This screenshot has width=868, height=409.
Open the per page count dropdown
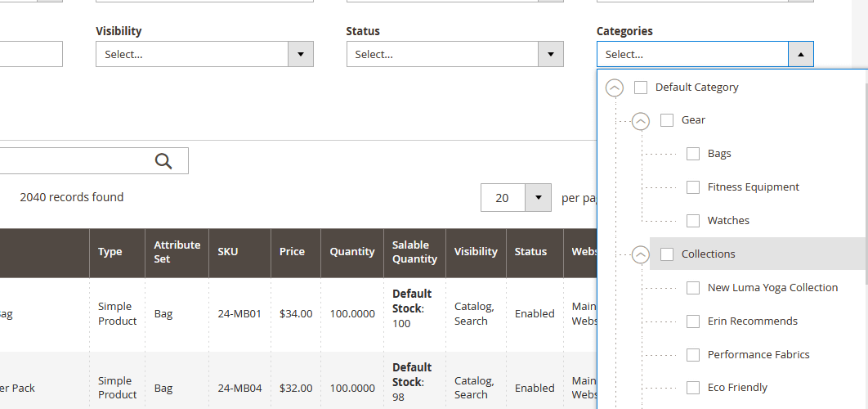point(538,197)
